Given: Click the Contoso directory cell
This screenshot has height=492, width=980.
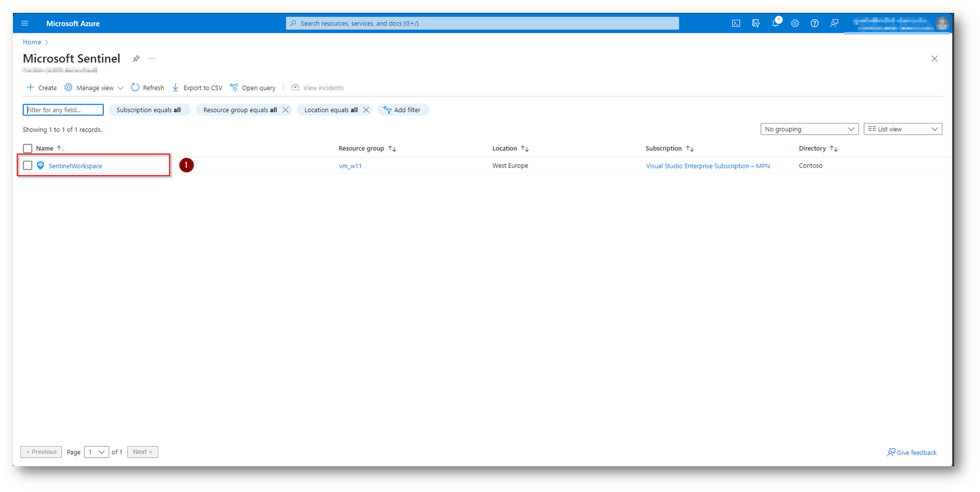Looking at the screenshot, I should pos(811,166).
